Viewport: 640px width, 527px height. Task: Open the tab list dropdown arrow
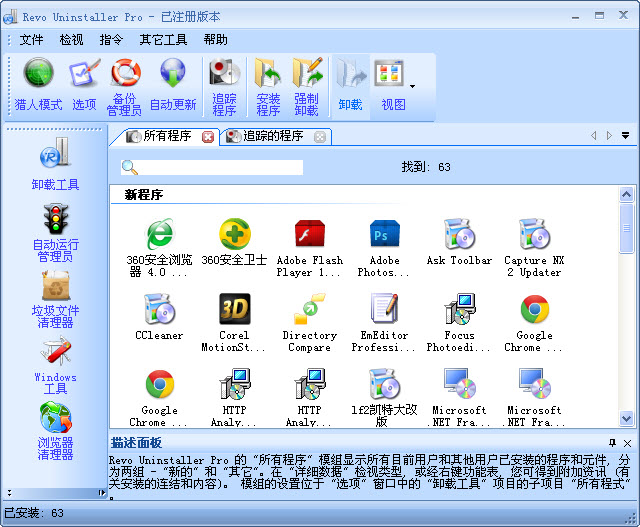pos(625,136)
